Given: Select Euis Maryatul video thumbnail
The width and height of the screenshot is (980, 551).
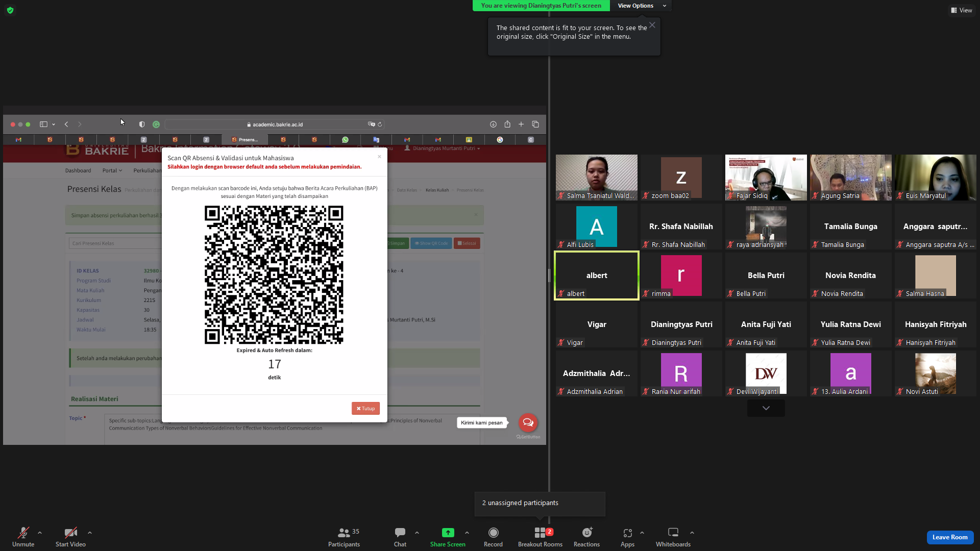Looking at the screenshot, I should pos(936,178).
